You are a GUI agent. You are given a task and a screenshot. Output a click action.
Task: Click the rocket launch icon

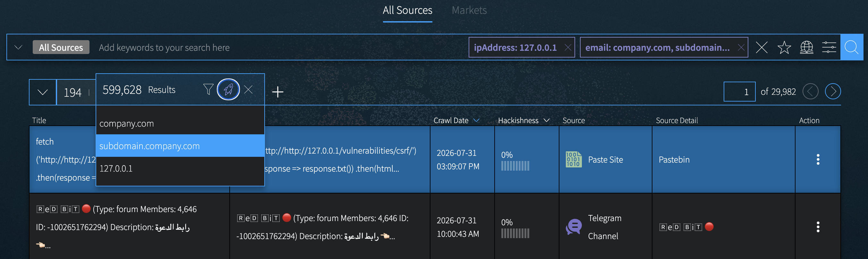point(228,89)
